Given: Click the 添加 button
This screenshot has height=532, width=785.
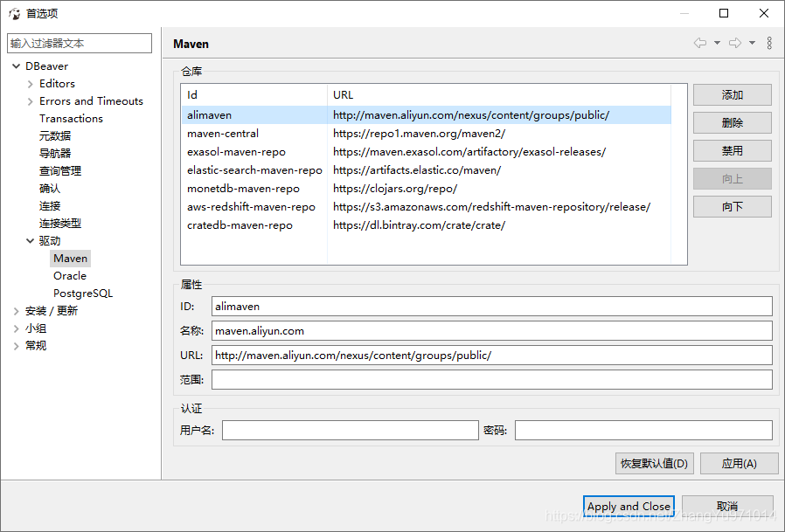Looking at the screenshot, I should (732, 95).
